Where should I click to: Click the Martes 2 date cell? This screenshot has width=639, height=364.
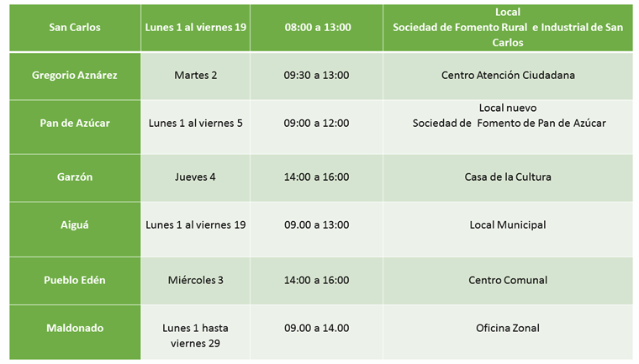coord(195,76)
